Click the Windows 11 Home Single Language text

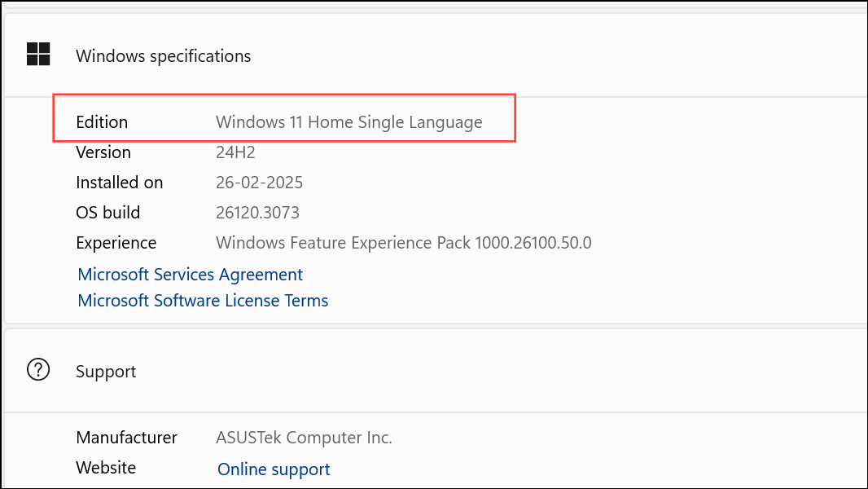[x=349, y=121]
